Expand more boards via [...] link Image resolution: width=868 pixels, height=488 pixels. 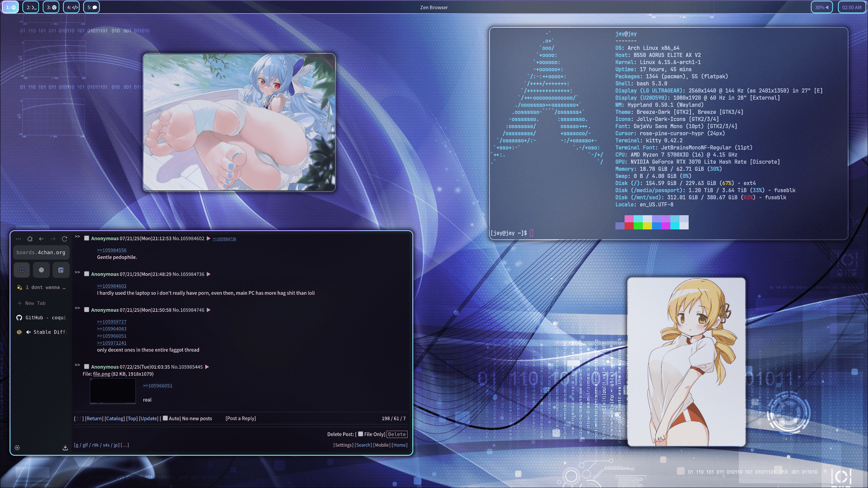[125, 445]
